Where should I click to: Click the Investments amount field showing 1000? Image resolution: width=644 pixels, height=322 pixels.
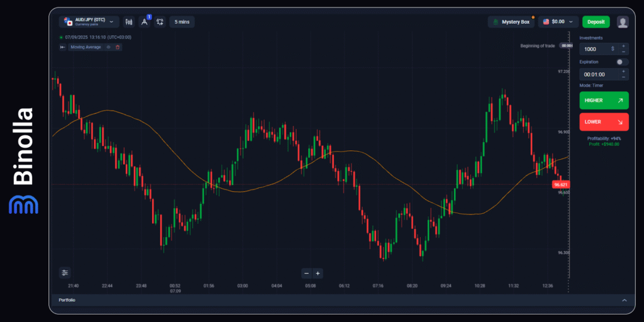(x=596, y=48)
